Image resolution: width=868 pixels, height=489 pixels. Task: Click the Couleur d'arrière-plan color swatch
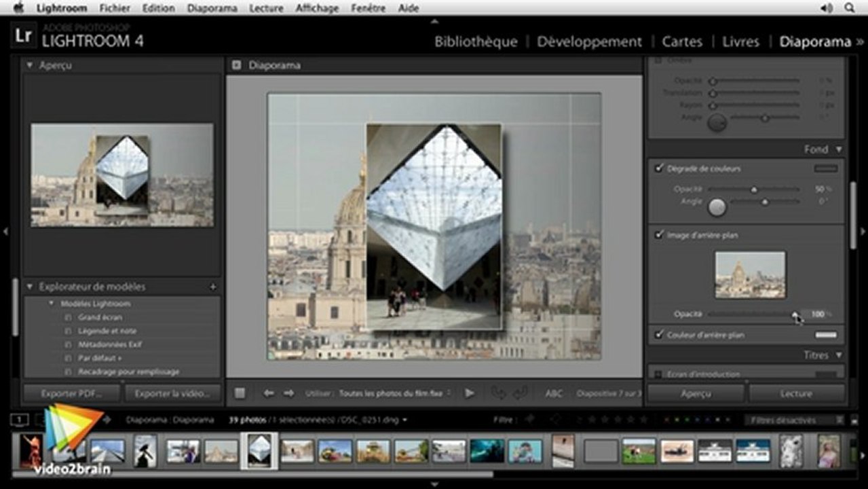click(x=825, y=335)
